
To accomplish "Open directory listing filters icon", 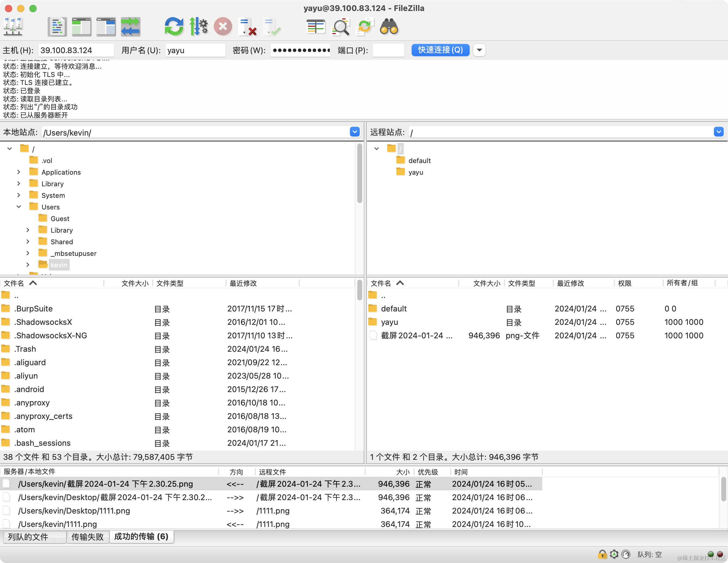I will [x=315, y=27].
